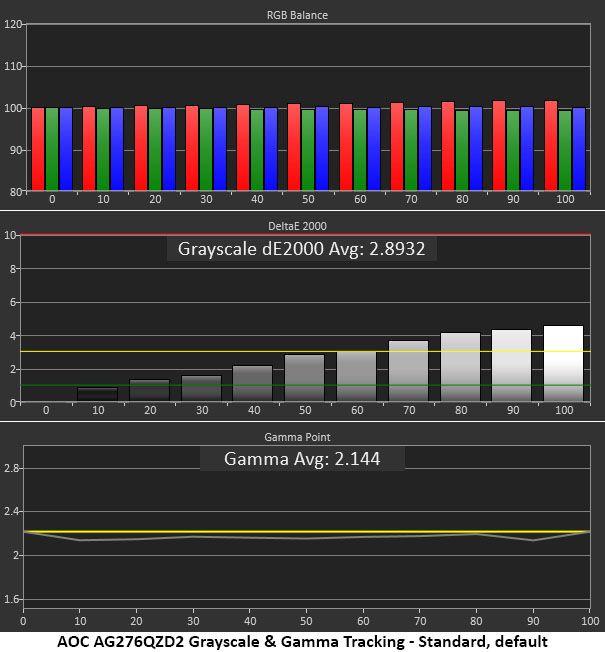Click the DeltaE bar at 70
Image resolution: width=605 pixels, height=652 pixels.
(x=408, y=371)
